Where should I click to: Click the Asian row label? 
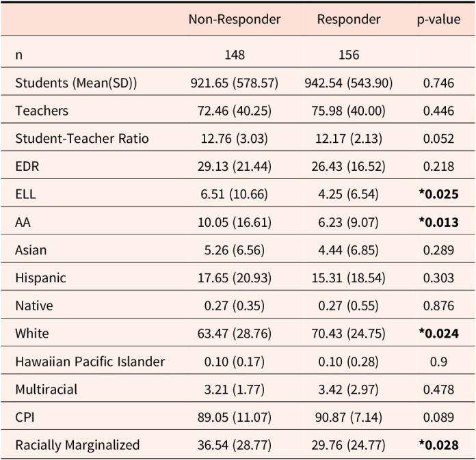pyautogui.click(x=31, y=250)
